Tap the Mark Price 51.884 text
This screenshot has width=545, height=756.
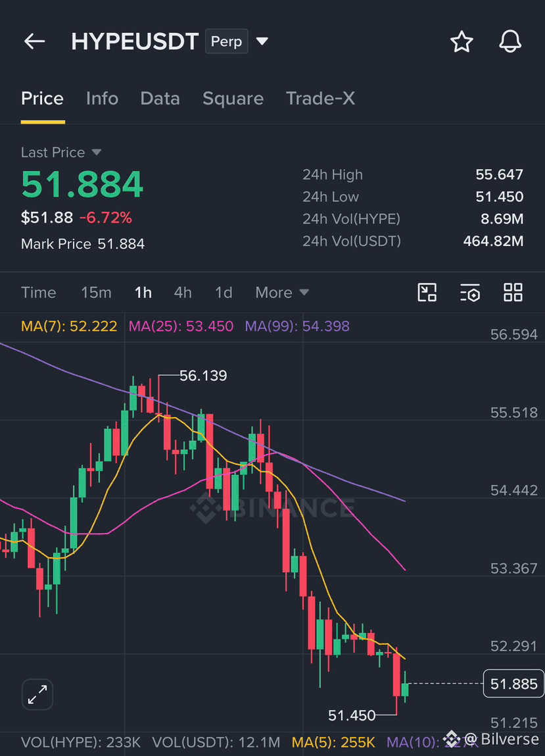coord(82,244)
